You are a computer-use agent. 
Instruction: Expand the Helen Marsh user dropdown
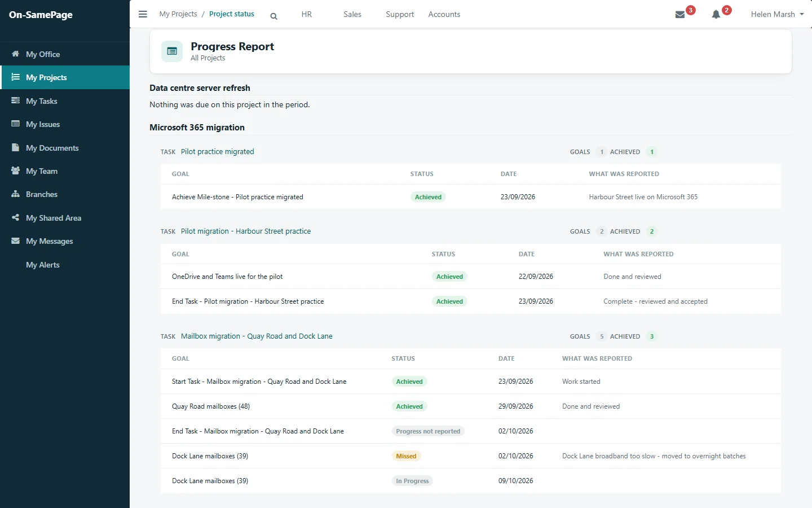[777, 14]
